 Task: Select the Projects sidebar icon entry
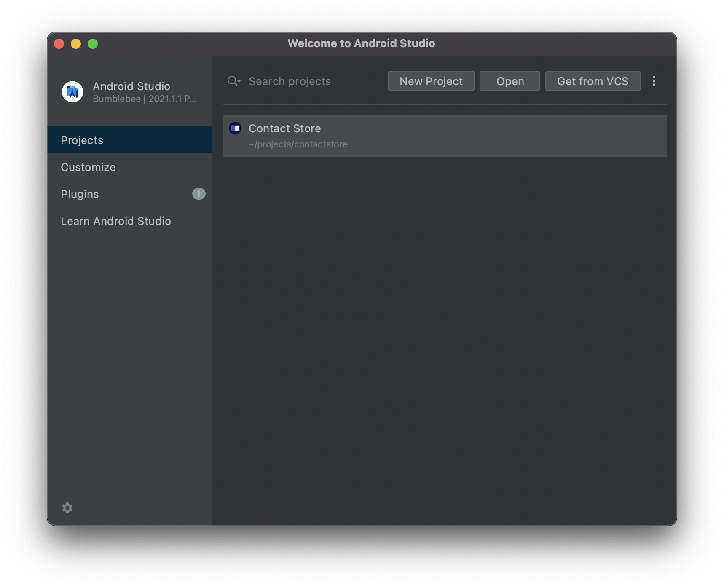pyautogui.click(x=82, y=140)
